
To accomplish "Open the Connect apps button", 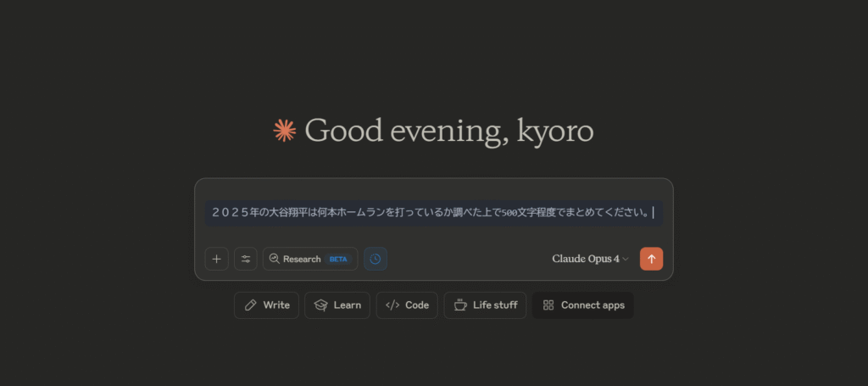I will [x=583, y=305].
